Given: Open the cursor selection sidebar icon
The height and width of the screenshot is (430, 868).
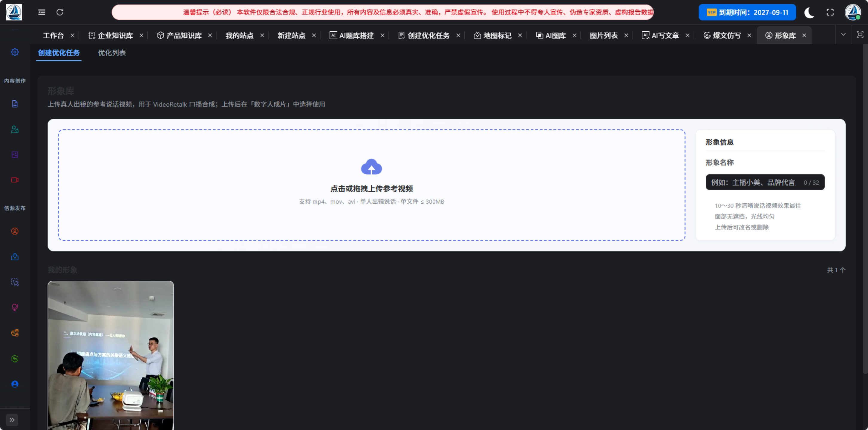Looking at the screenshot, I should pyautogui.click(x=15, y=282).
